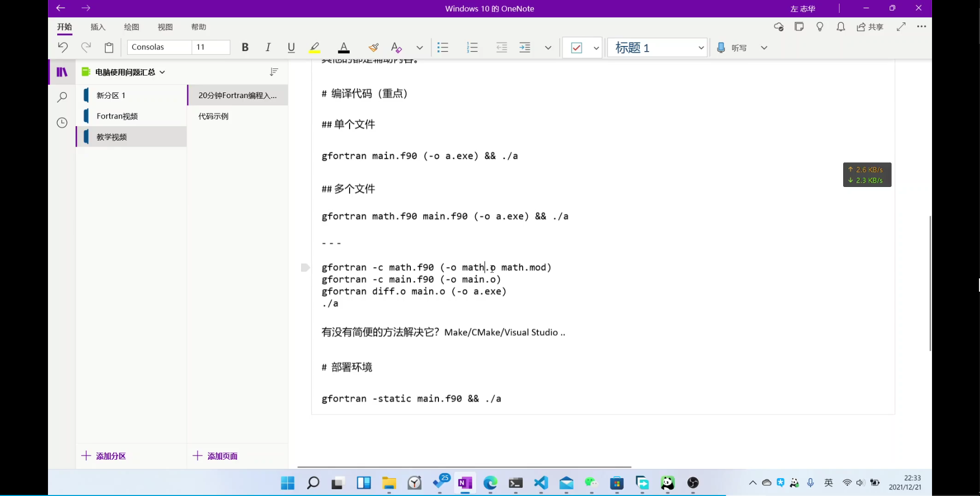Open Microsoft Edge from the taskbar
This screenshot has width=980, height=496.
click(x=491, y=483)
